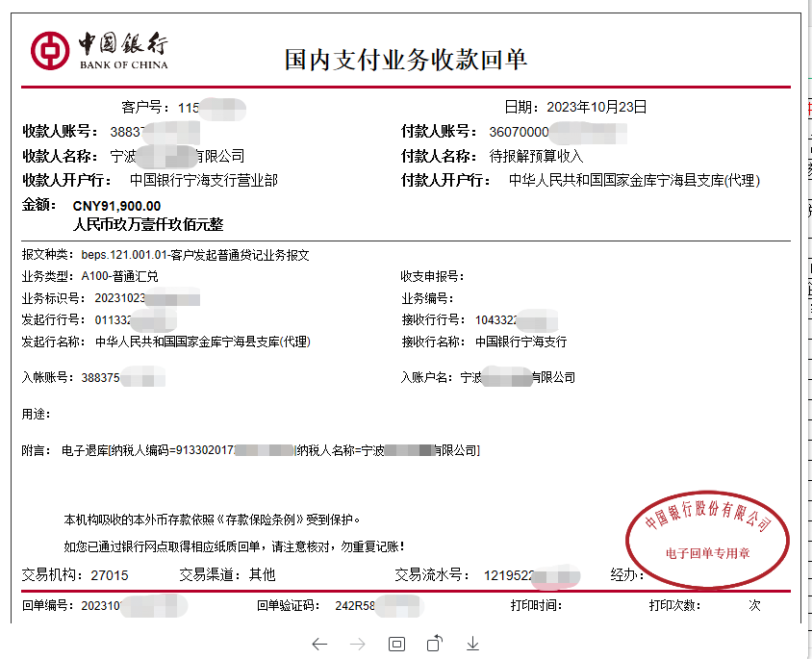The width and height of the screenshot is (812, 659).
Task: Click the duplicate-entry warning 勿重复记账 line
Action: 234,546
